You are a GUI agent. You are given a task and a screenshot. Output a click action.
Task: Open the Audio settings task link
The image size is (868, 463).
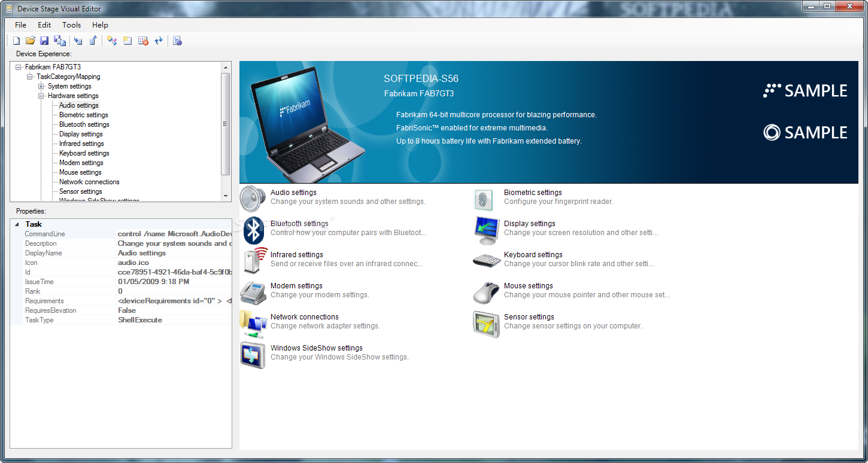pos(293,193)
